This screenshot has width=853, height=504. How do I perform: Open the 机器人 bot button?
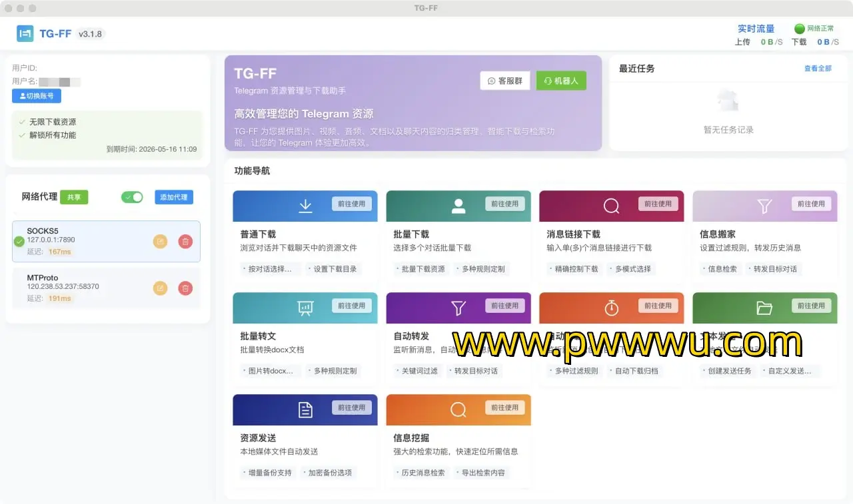pos(561,81)
